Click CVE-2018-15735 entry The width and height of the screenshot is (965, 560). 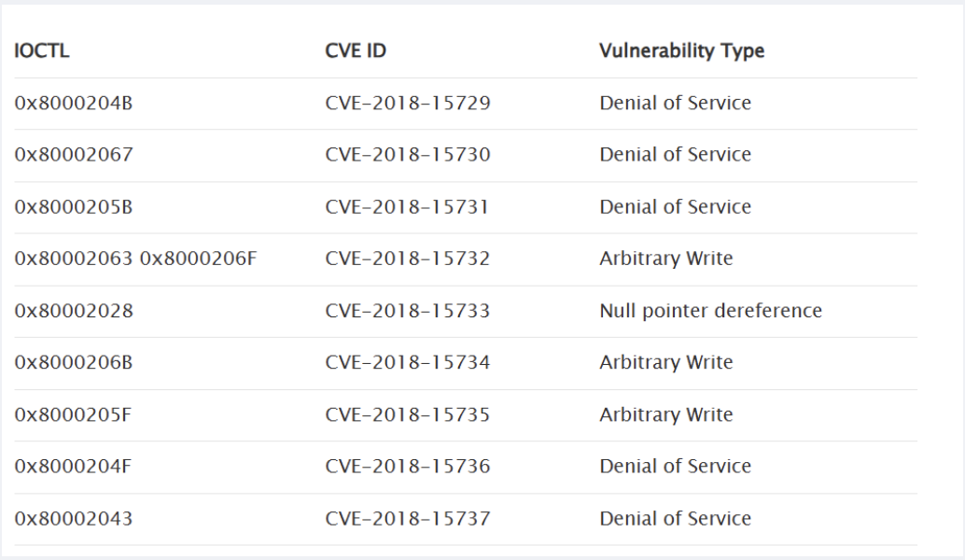pyautogui.click(x=408, y=414)
